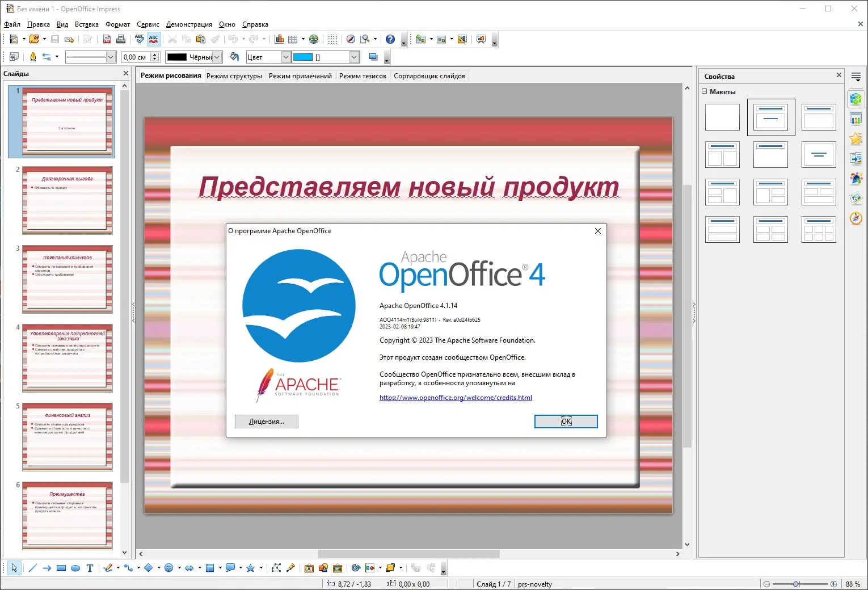
Task: Switch to Режим структуры tab
Action: [234, 76]
